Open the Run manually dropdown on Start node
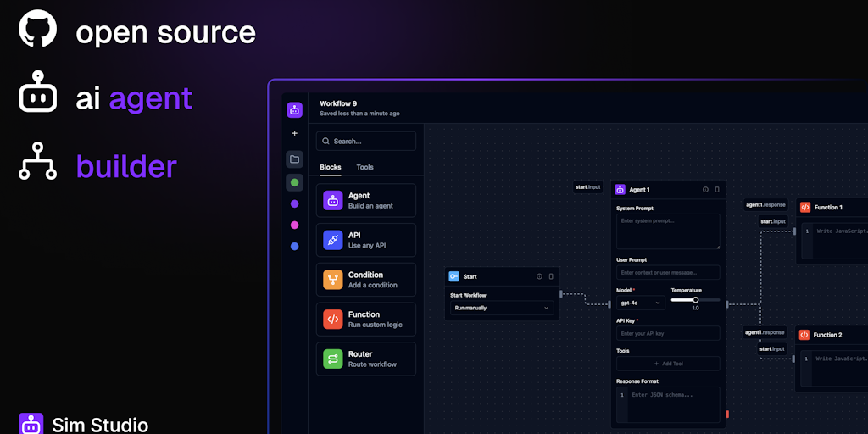 [502, 308]
